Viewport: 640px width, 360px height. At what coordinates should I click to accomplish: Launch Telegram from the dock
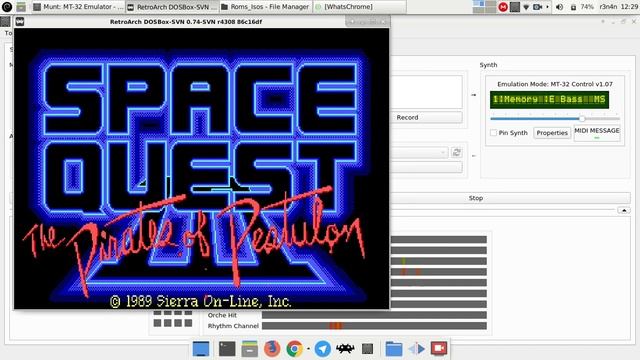tap(322, 349)
